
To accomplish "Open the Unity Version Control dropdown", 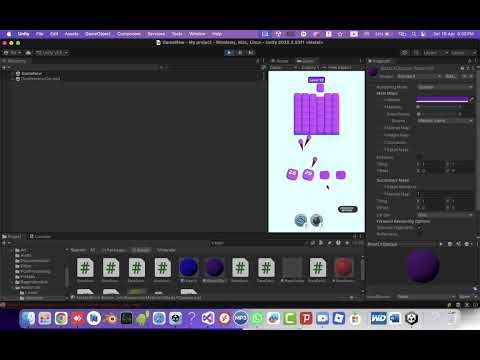I will coord(52,53).
